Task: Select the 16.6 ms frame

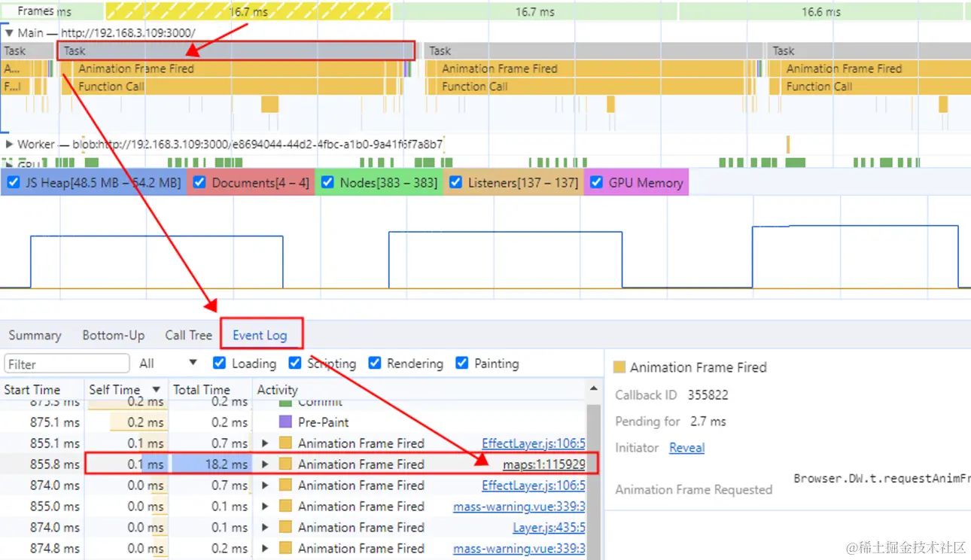Action: point(821,11)
